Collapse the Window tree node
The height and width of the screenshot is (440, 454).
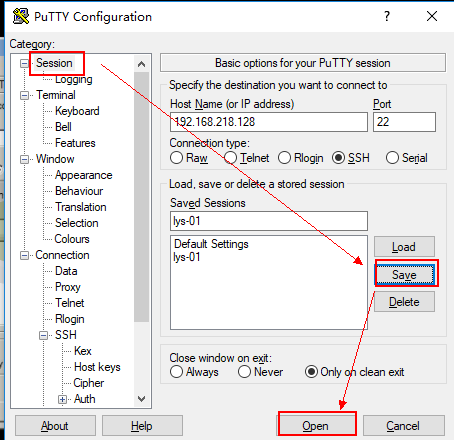point(24,160)
